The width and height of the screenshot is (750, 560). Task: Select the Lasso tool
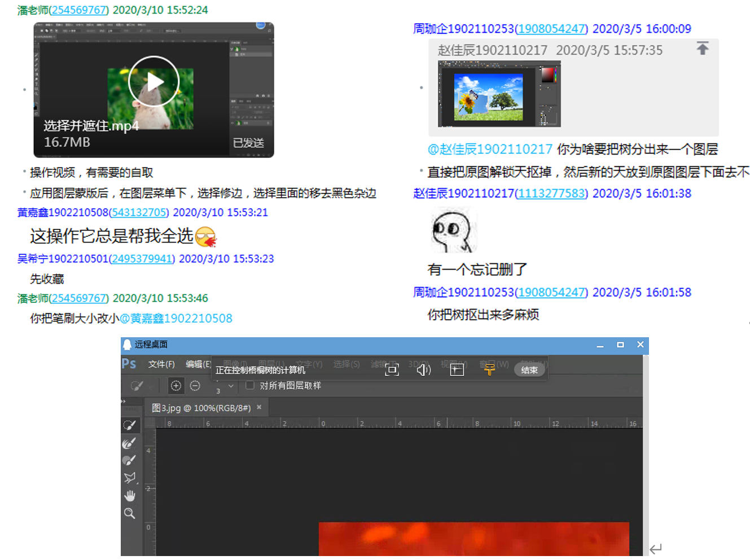(129, 478)
